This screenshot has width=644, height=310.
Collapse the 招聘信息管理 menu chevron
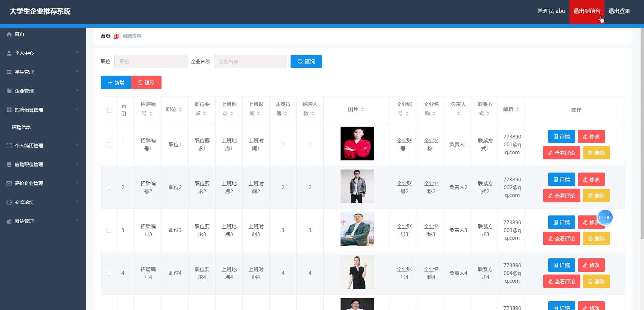click(77, 109)
